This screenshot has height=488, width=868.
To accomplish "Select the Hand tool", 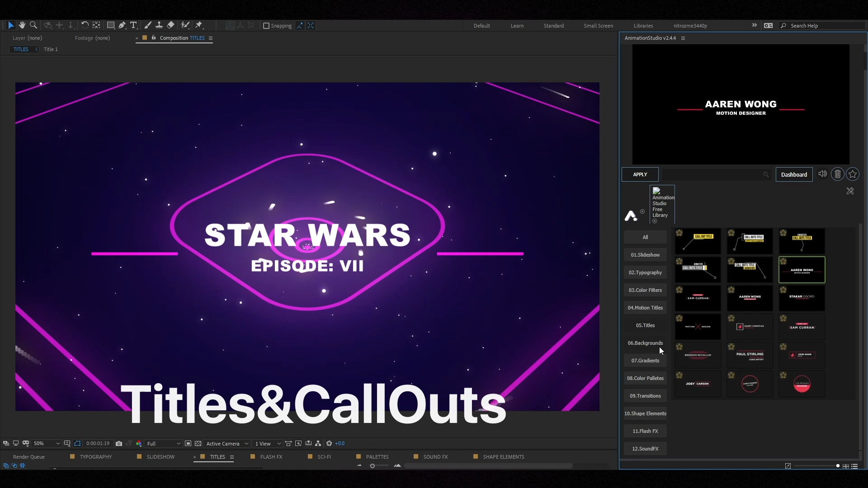I will pyautogui.click(x=22, y=25).
